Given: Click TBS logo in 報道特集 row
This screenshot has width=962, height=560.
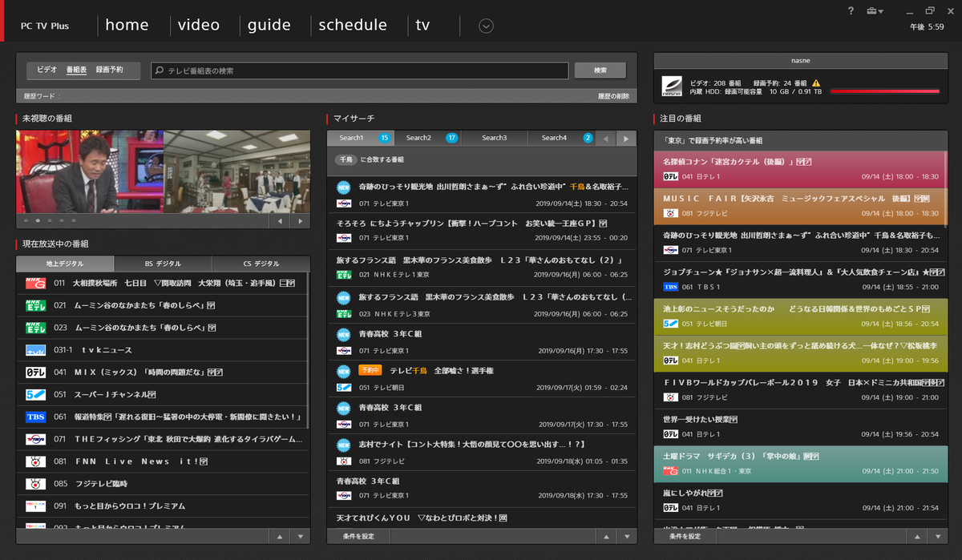Looking at the screenshot, I should [x=36, y=417].
